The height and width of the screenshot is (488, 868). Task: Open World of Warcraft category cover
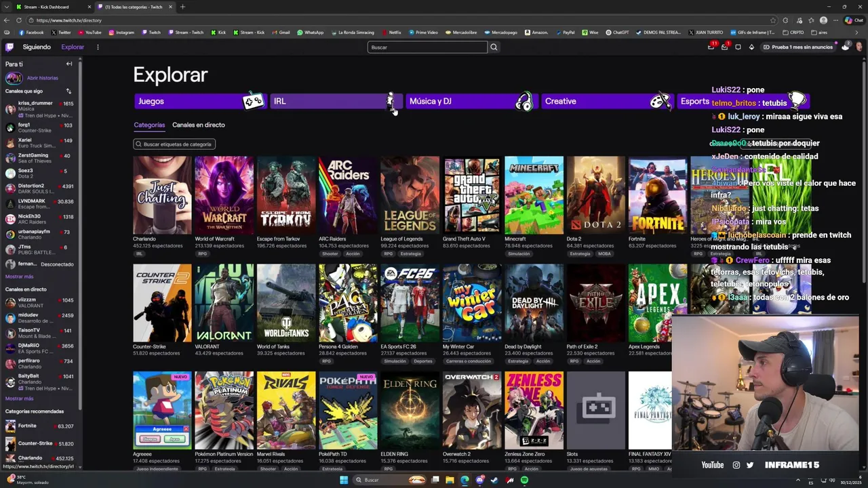click(224, 195)
